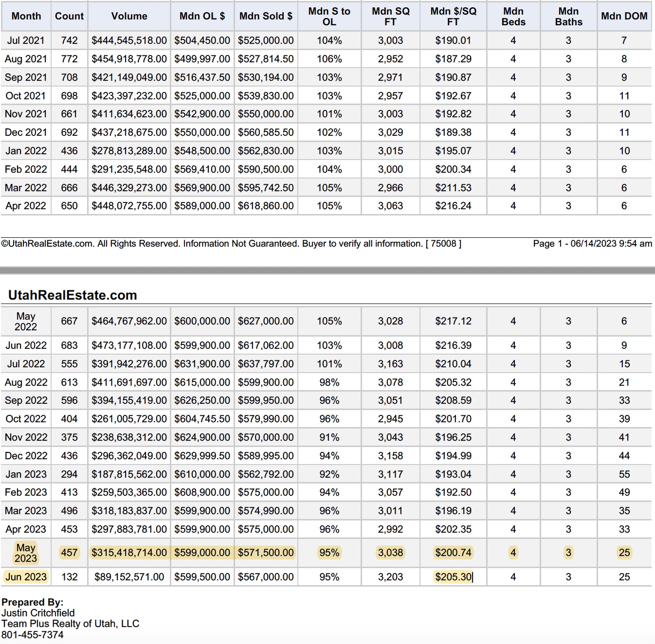Click Oct 2022 volume $261,005,729.00

point(129,419)
